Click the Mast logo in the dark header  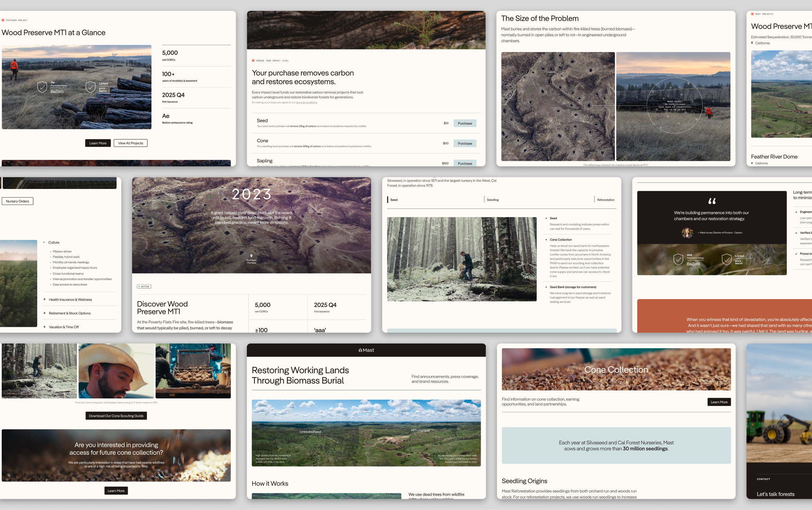[366, 350]
